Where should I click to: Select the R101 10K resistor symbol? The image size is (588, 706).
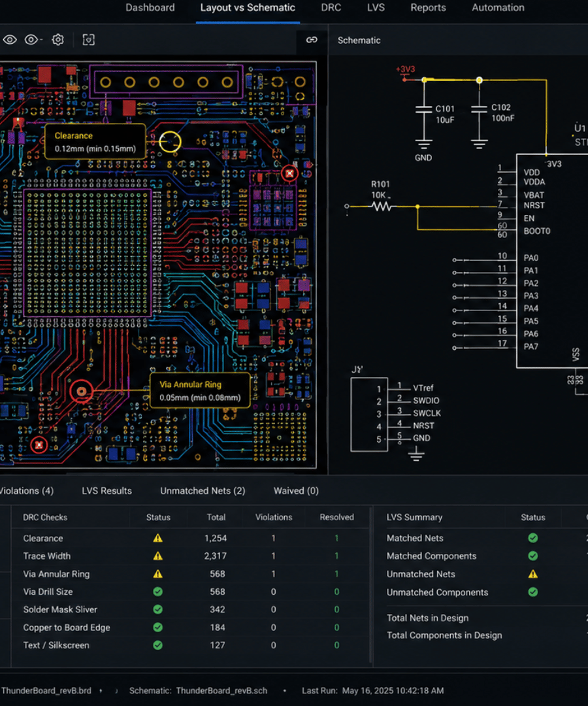tap(381, 207)
